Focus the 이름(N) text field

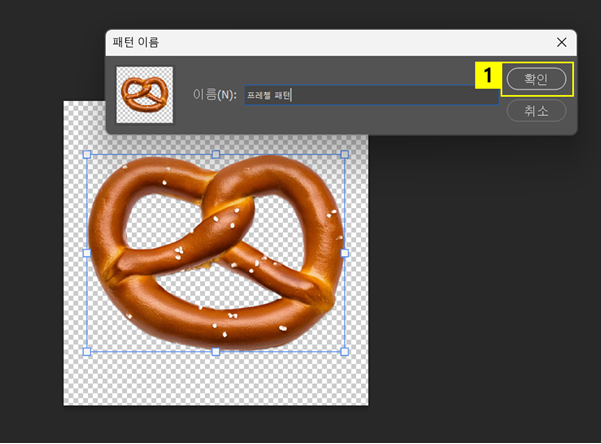point(371,95)
